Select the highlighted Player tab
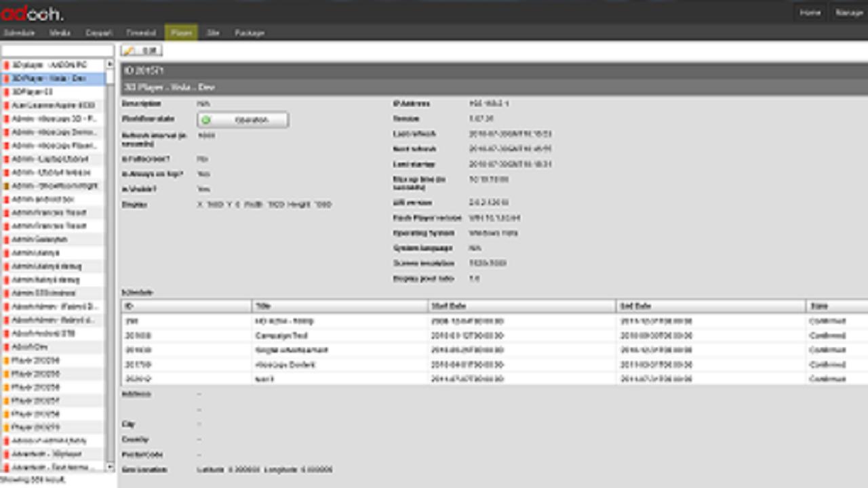868x488 pixels. click(181, 33)
